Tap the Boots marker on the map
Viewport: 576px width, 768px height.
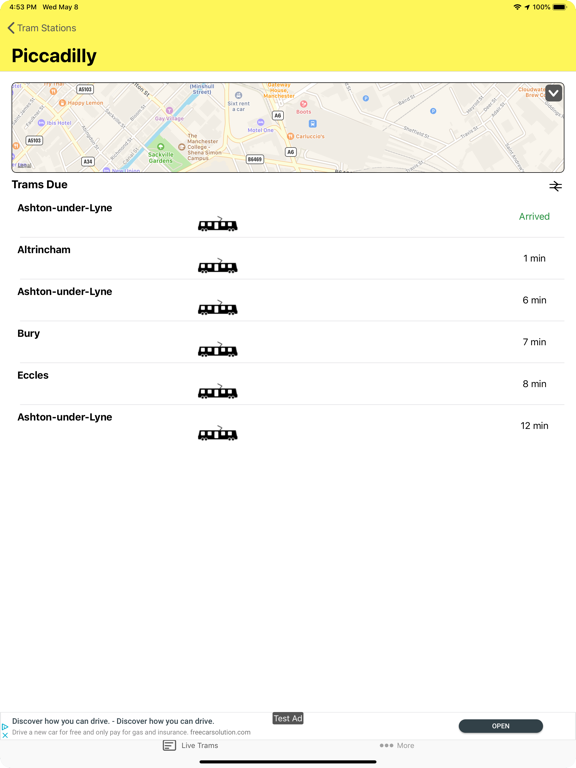tap(304, 104)
